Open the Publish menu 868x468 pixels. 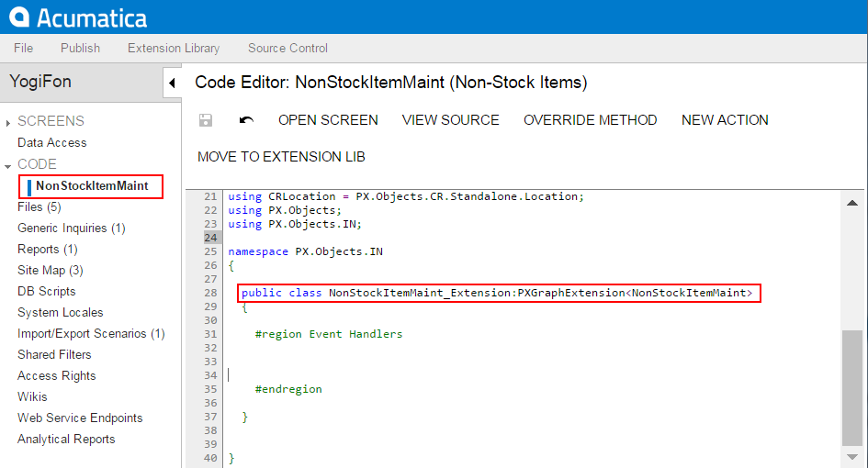[80, 48]
